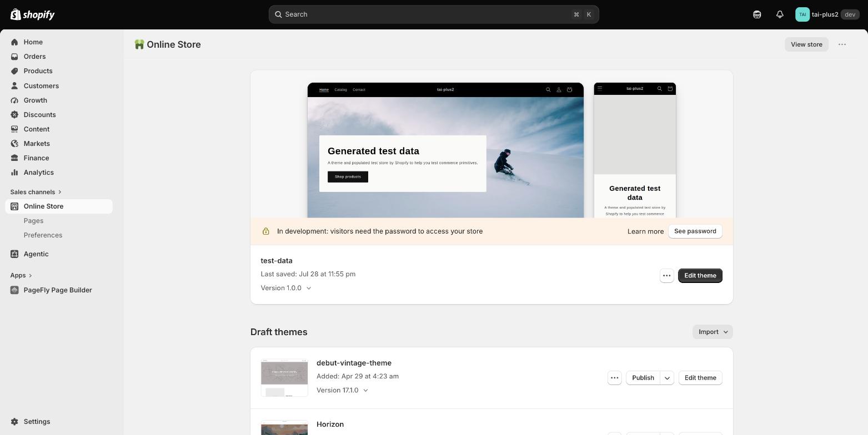Open the Version 17.1.0 dropdown
Image resolution: width=868 pixels, height=435 pixels.
342,390
